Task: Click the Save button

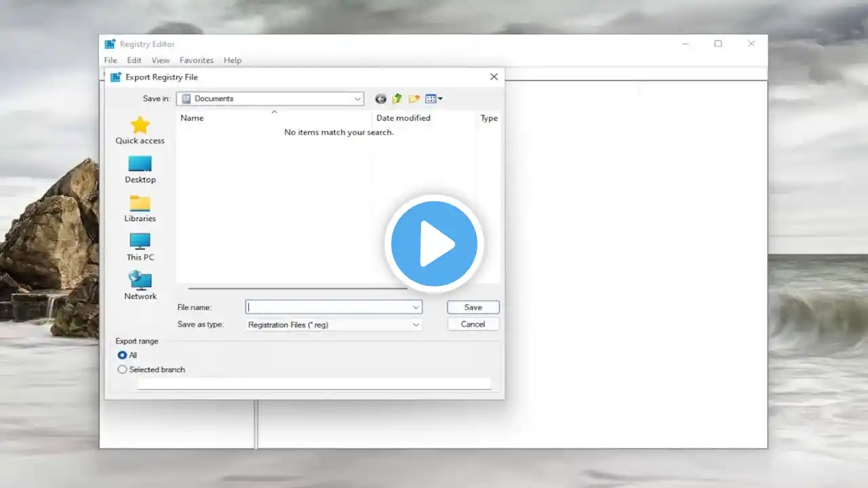Action: (473, 307)
